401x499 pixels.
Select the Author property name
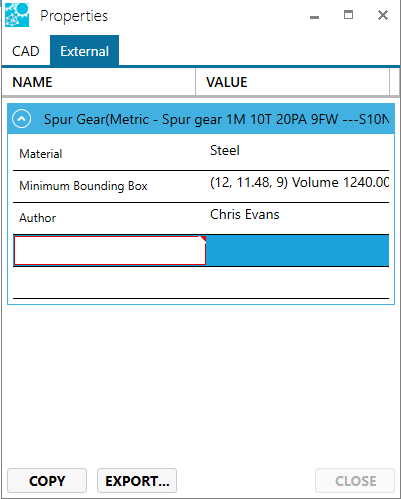37,218
